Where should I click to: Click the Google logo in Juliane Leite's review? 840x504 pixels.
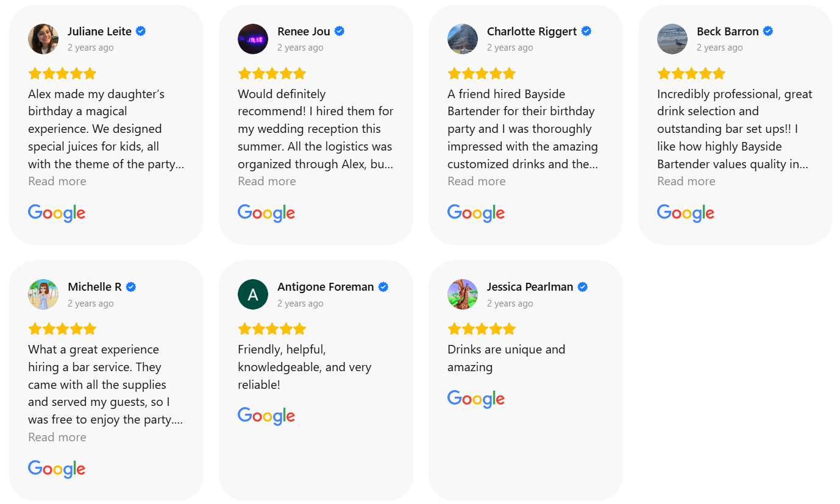(57, 213)
